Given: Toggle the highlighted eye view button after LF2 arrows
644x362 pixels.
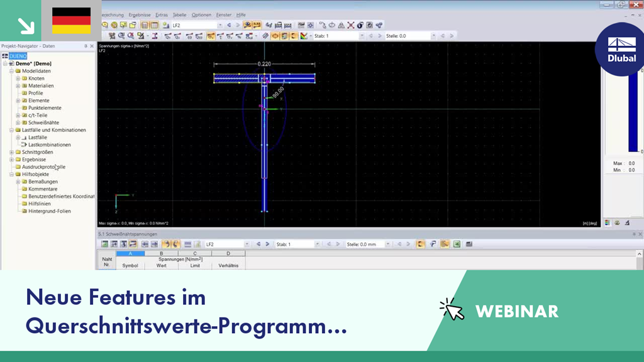Looking at the screenshot, I should click(247, 25).
